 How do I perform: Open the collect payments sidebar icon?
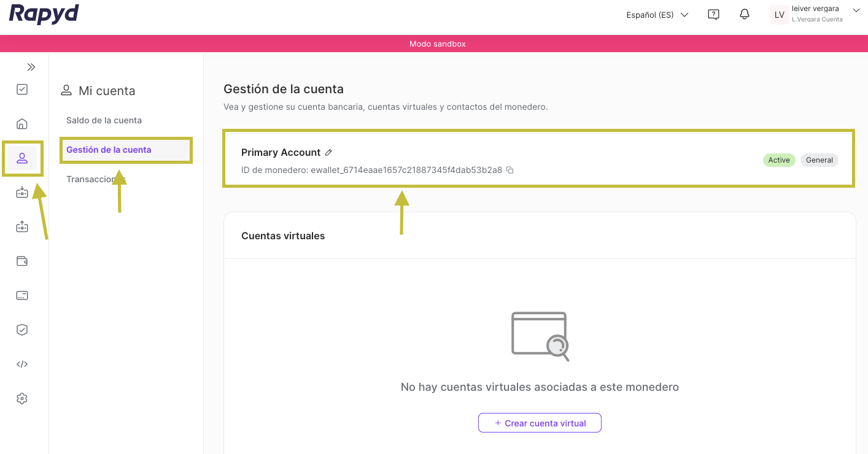click(22, 193)
